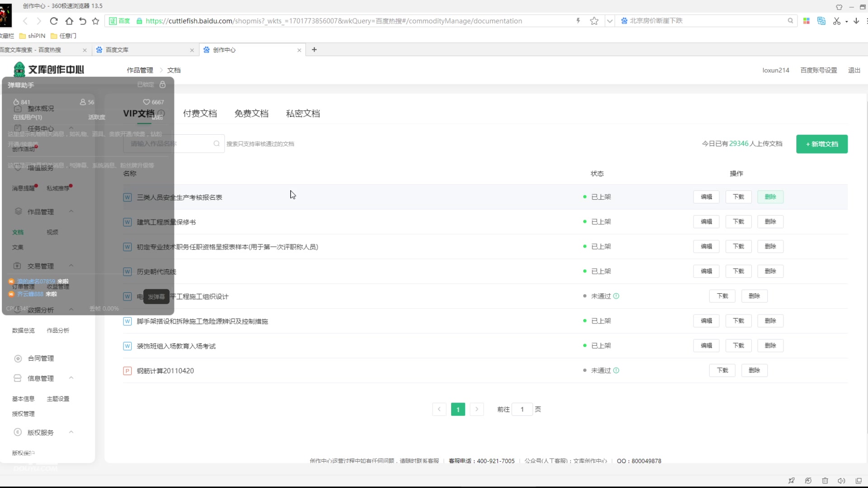Click the search magnifier in document search
The image size is (868, 488).
pos(217,143)
